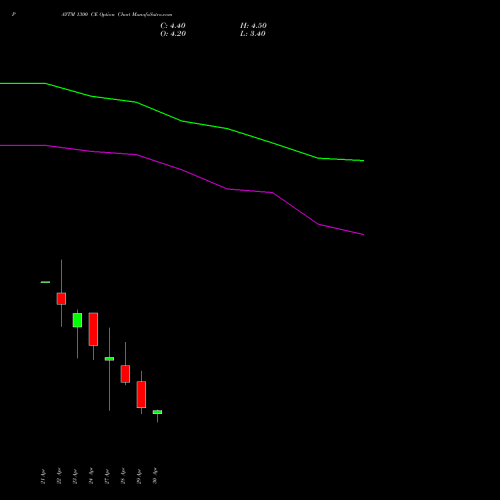Click the 21 Apr date axis label
Image resolution: width=500 pixels, height=500 pixels.
coord(43,476)
